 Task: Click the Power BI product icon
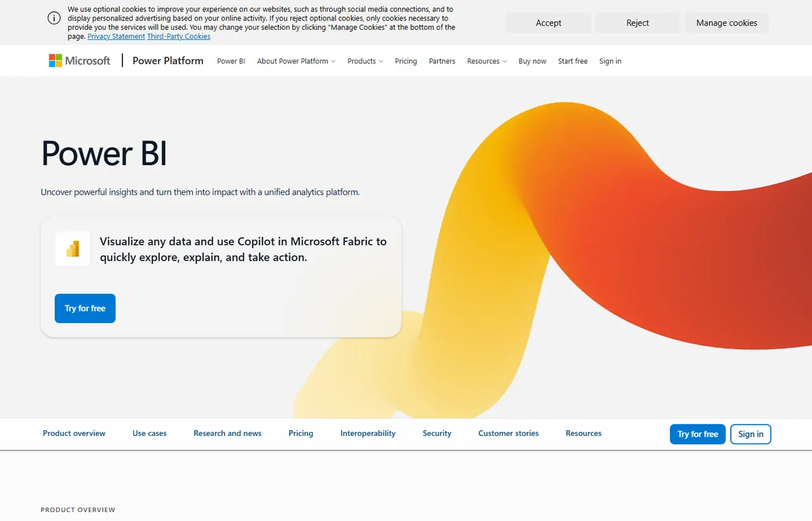(x=73, y=249)
